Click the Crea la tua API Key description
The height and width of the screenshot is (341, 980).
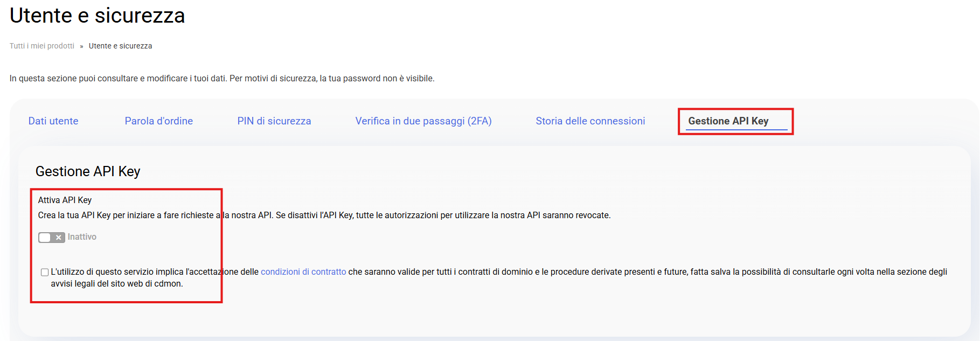click(x=324, y=215)
